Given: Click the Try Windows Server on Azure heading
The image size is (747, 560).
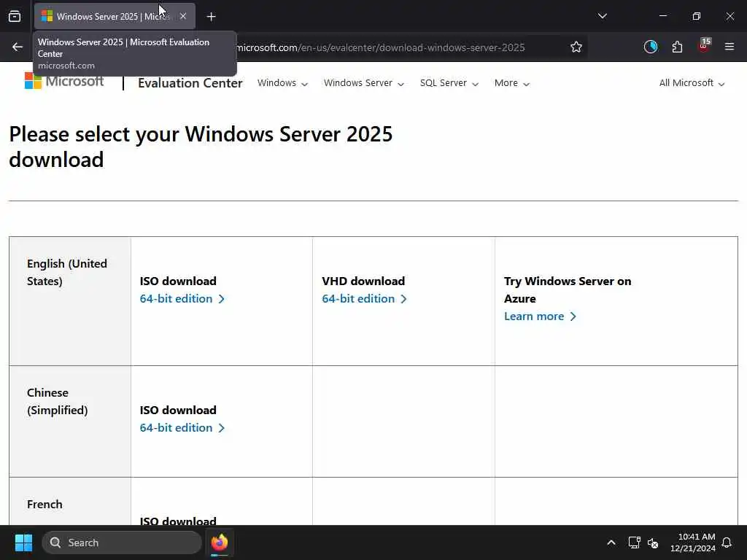Looking at the screenshot, I should [x=568, y=289].
